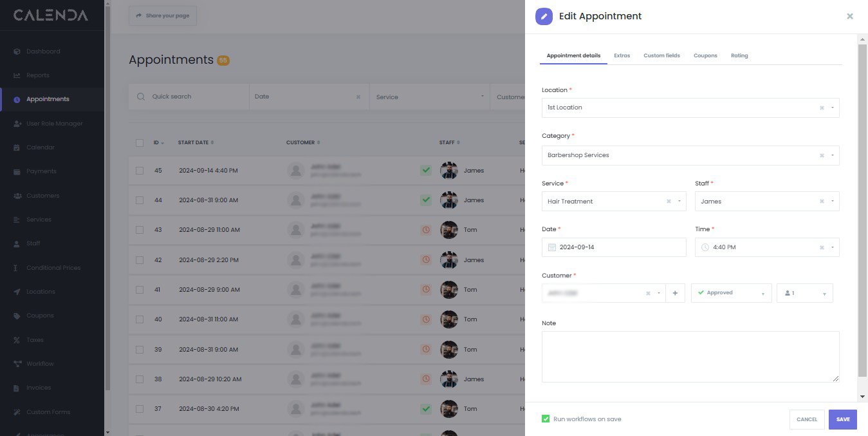Open the Approved status dropdown
The height and width of the screenshot is (436, 868).
coord(731,293)
